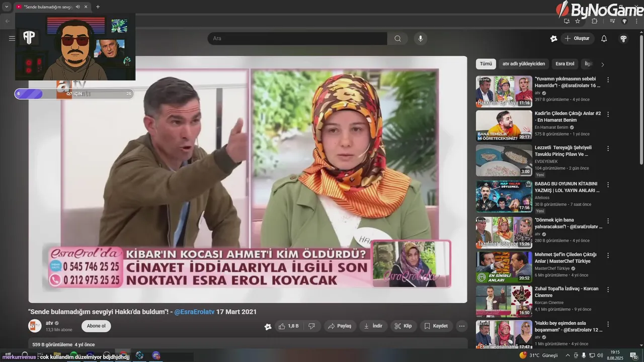Mute the tab via speaker icon
The height and width of the screenshot is (362, 644).
77,7
